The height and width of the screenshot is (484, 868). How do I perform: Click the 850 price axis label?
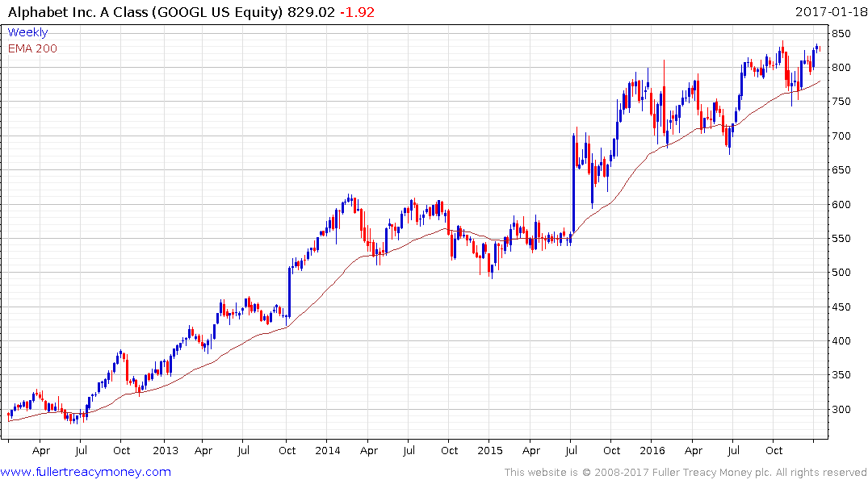click(841, 34)
